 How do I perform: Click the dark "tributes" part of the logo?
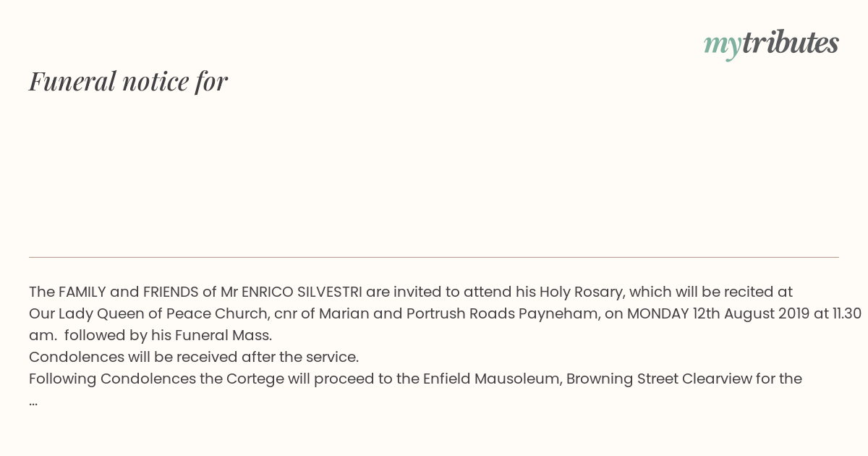click(791, 43)
